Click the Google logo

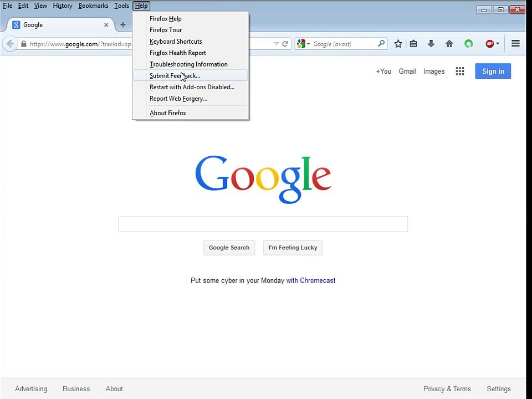coord(263,179)
